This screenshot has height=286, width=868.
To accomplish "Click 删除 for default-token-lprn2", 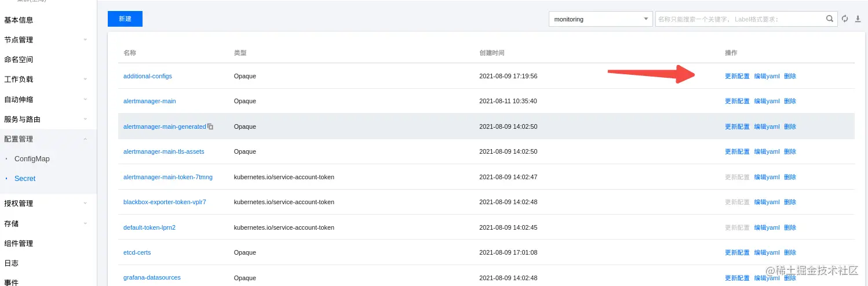I will point(790,227).
